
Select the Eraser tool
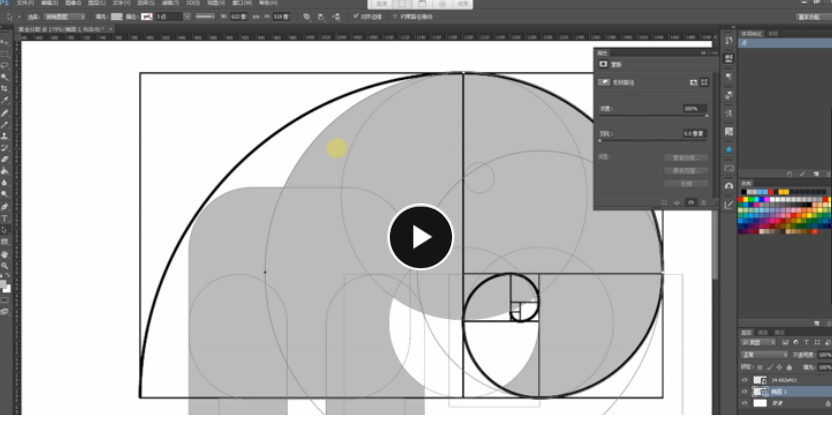point(5,159)
